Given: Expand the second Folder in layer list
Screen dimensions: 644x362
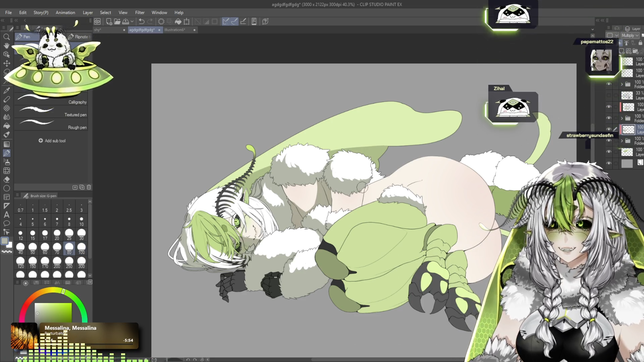Looking at the screenshot, I should (622, 118).
